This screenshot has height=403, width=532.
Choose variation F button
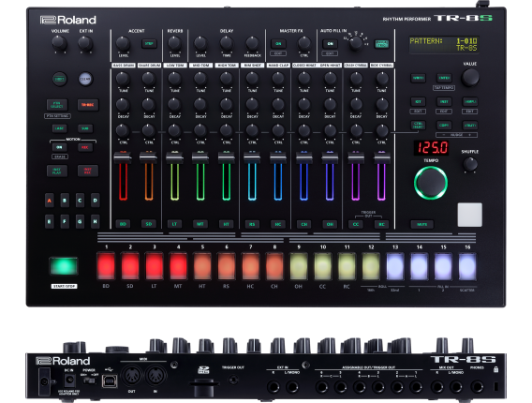coord(65,222)
